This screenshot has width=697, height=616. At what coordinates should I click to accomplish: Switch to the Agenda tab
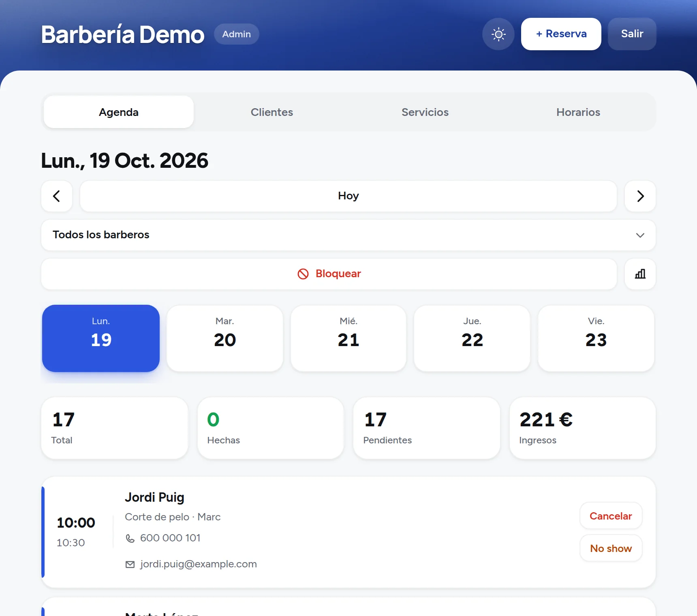coord(119,112)
